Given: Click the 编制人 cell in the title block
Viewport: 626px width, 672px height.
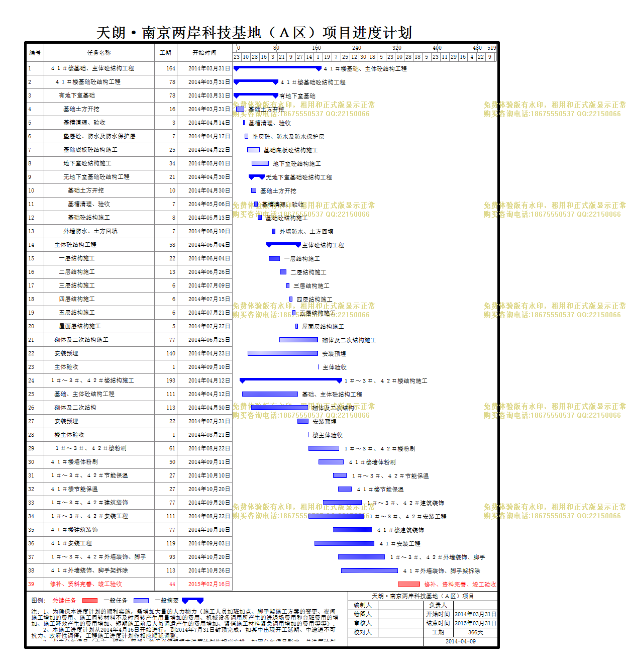Looking at the screenshot, I should tap(363, 605).
